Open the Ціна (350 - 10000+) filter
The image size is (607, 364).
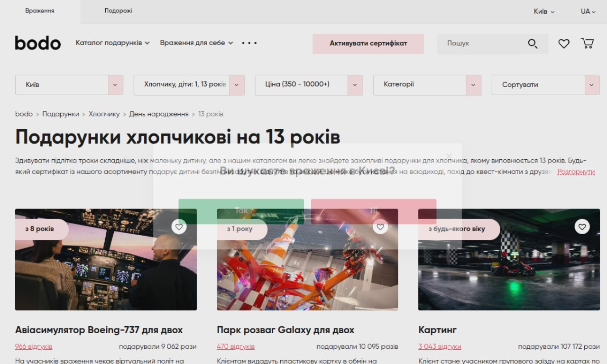click(x=309, y=85)
